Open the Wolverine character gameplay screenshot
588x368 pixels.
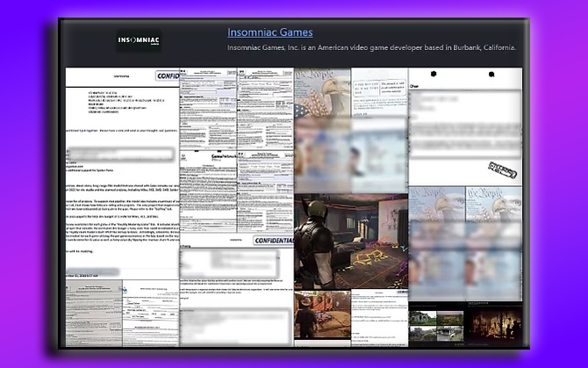tap(351, 242)
